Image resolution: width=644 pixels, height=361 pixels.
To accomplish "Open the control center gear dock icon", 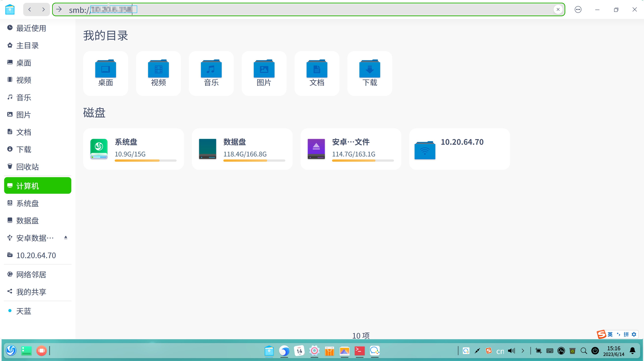I will (314, 351).
